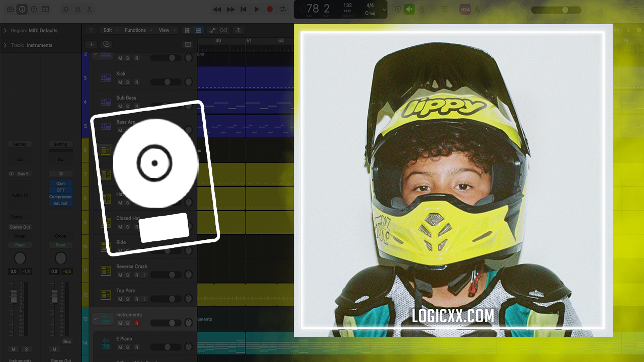Screen dimensions: 644x362
Task: Turn the Reverse Crash pan knob
Action: click(189, 275)
